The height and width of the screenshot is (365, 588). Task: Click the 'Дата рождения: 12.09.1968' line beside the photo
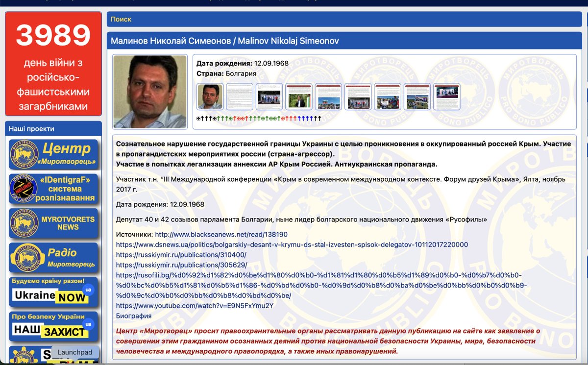point(243,63)
